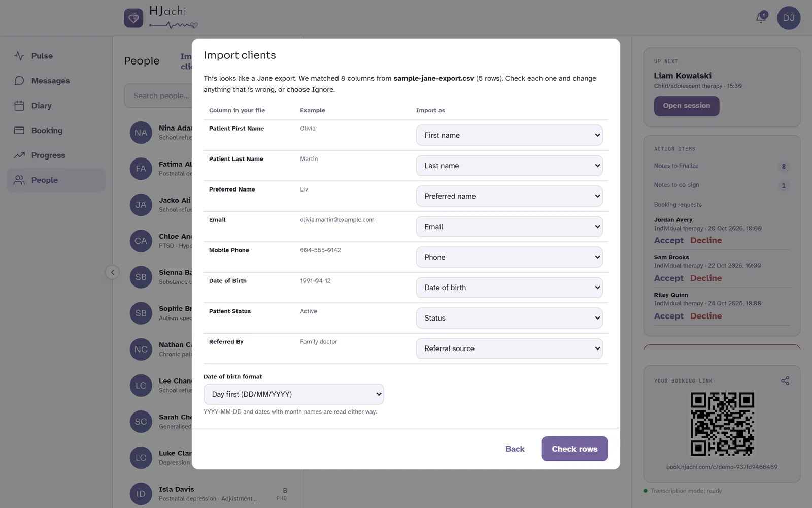
Task: Decline Sam Brooks' booking request
Action: pos(706,278)
